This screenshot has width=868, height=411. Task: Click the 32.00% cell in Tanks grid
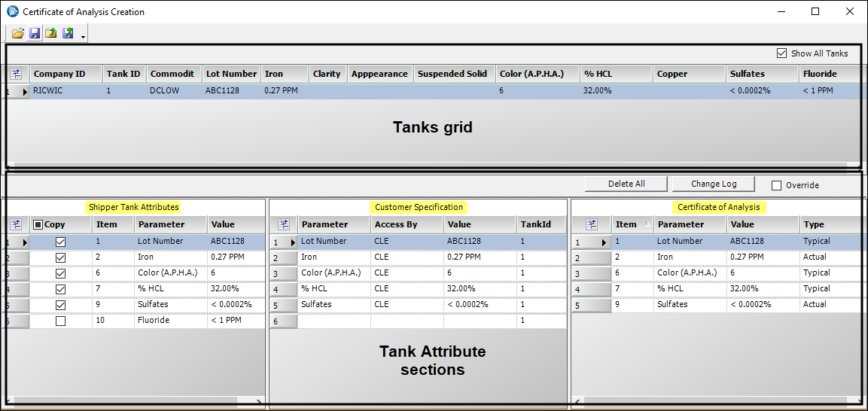click(617, 90)
